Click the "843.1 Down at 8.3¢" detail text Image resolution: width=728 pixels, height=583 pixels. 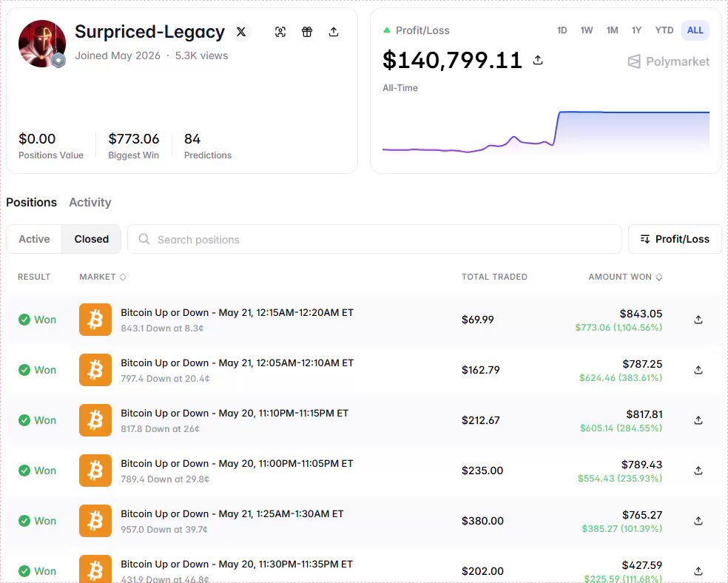point(162,328)
